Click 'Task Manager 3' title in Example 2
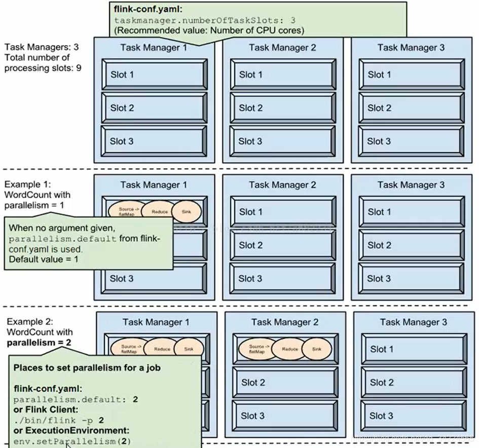This screenshot has height=448, width=479. tap(413, 322)
